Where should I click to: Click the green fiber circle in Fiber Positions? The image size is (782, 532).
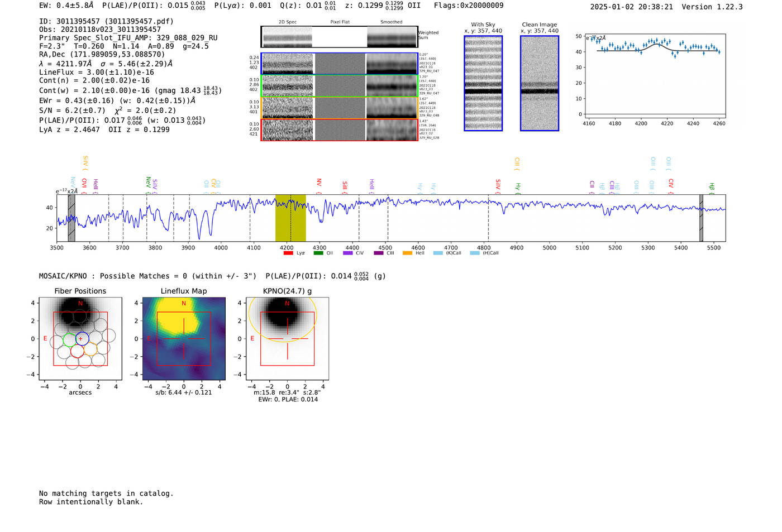coord(70,339)
